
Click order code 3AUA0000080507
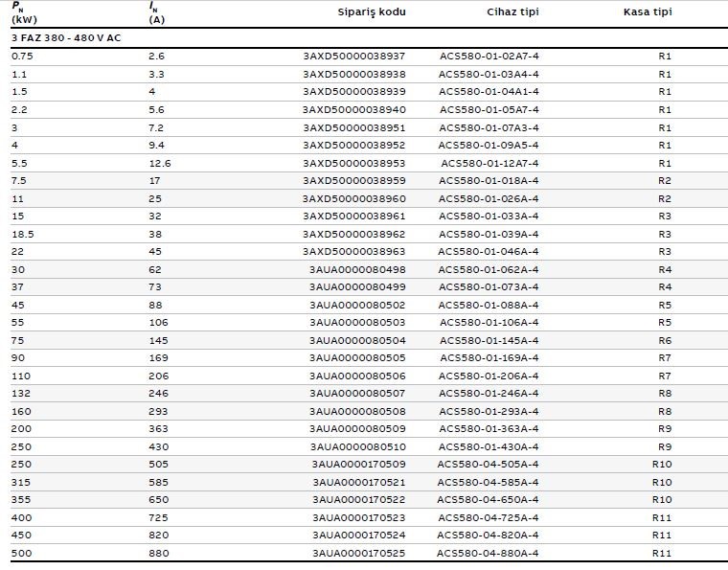(x=357, y=394)
